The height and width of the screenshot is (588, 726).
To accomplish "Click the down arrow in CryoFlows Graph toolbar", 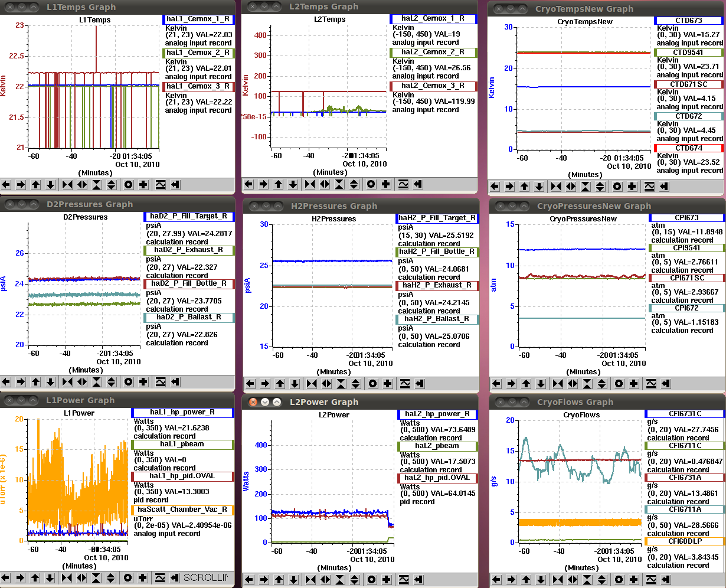I will pyautogui.click(x=539, y=580).
